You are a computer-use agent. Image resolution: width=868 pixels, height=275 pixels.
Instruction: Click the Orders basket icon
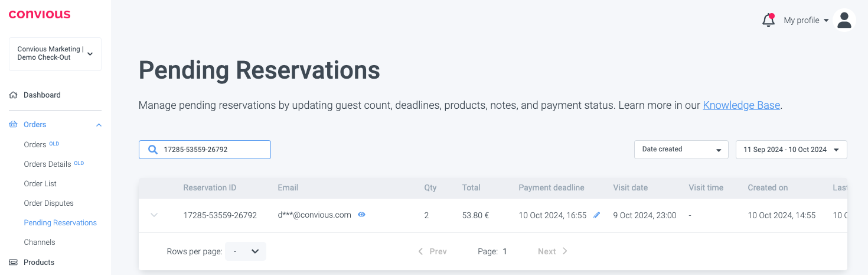(x=14, y=124)
